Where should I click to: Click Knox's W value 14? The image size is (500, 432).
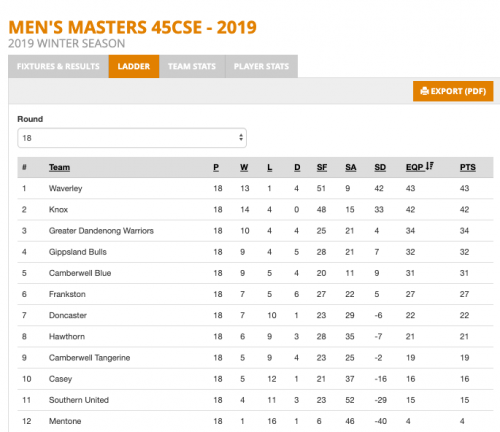(x=245, y=210)
